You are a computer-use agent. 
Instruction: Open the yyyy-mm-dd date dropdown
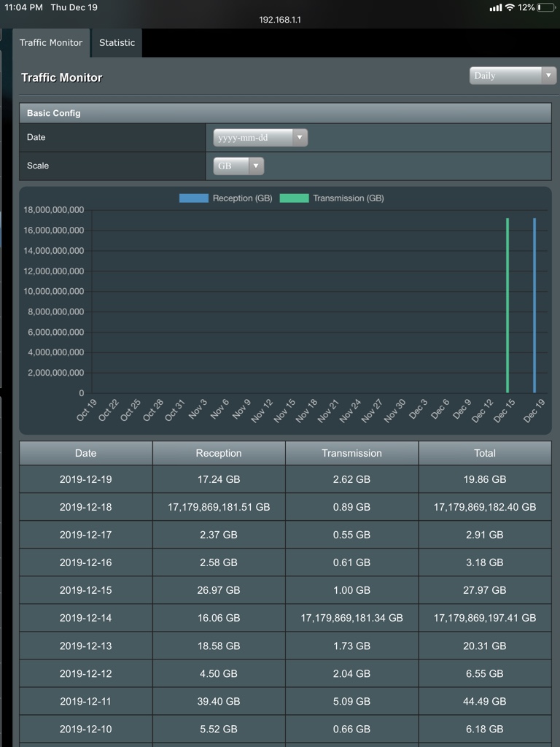coord(260,138)
